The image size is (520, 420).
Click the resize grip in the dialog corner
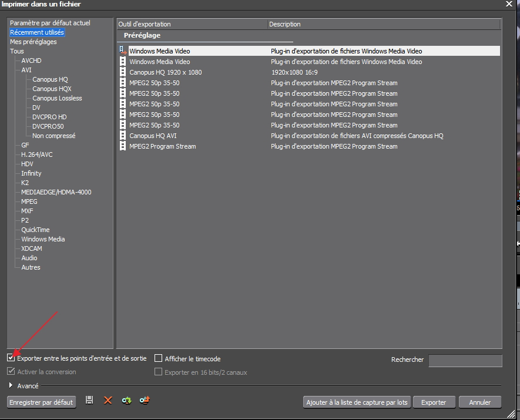click(x=511, y=413)
